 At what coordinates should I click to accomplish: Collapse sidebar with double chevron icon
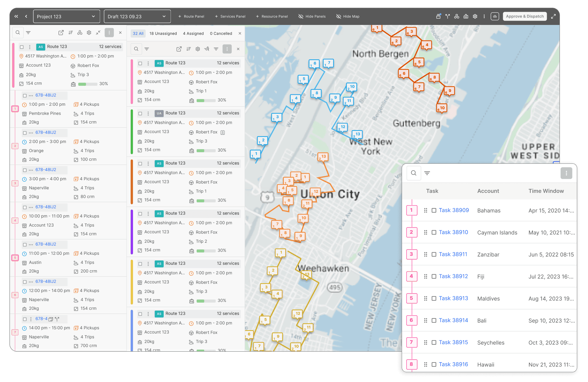16,16
